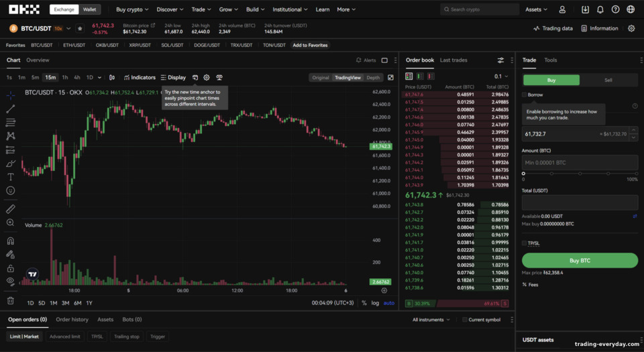Switch to the Overview tab
This screenshot has width=644, height=352.
point(38,60)
